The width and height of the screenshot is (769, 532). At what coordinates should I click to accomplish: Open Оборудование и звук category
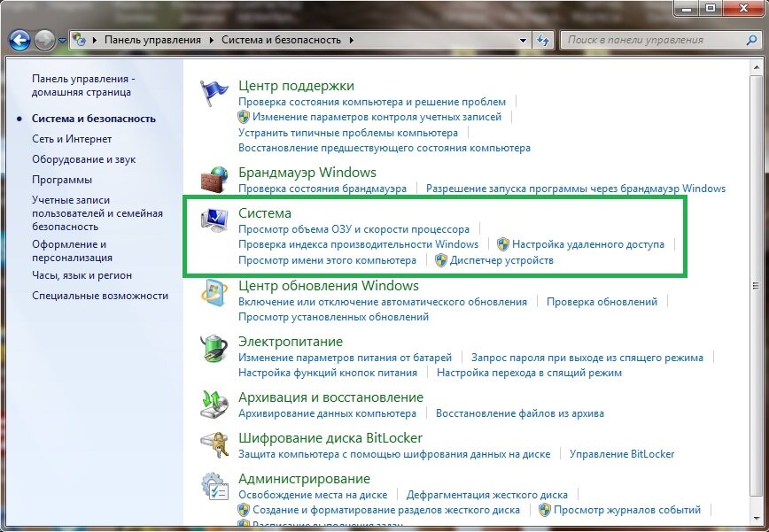[83, 159]
